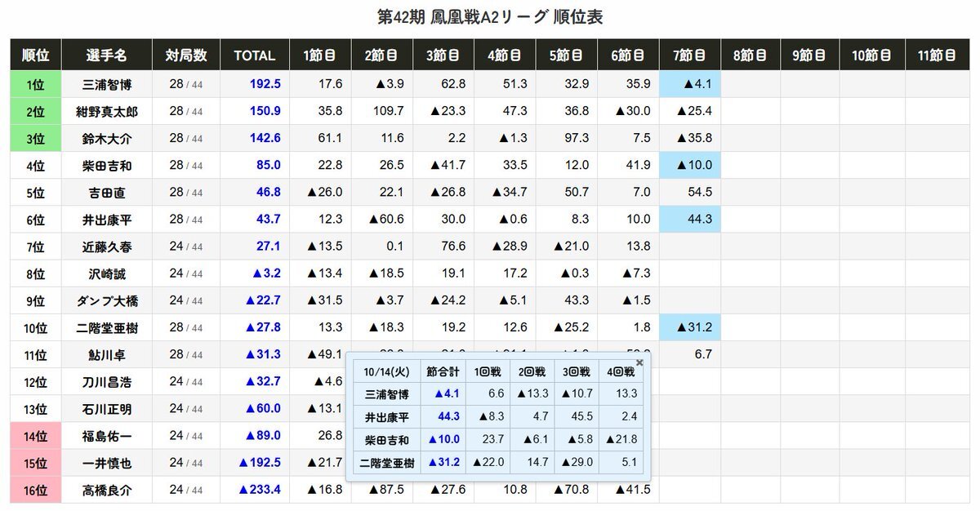Click player name 紺野真太郎 in the standings

click(107, 112)
